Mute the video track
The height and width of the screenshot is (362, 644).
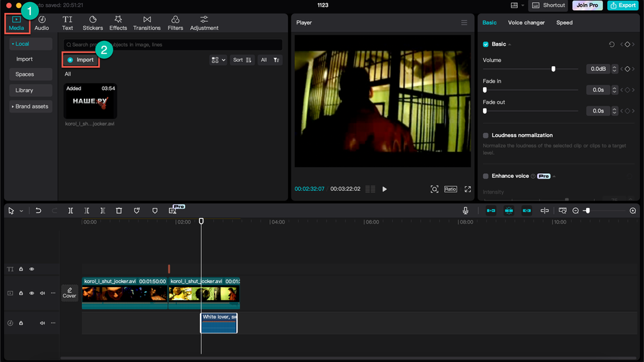pyautogui.click(x=42, y=293)
